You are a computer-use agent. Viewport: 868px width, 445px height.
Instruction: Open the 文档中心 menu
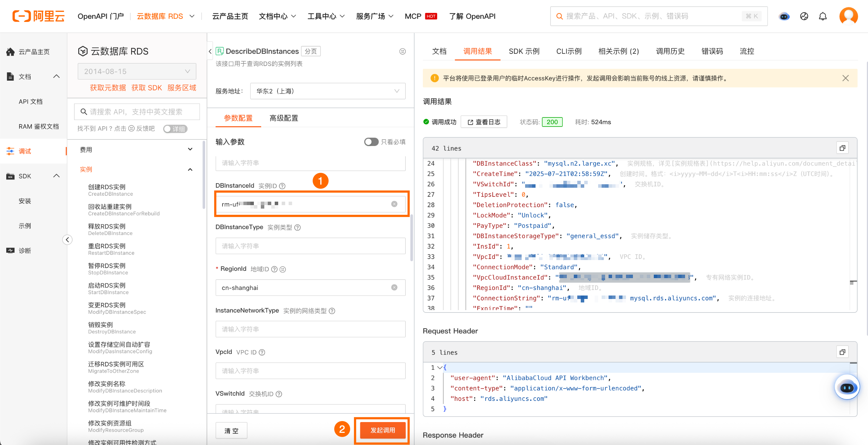coord(277,16)
